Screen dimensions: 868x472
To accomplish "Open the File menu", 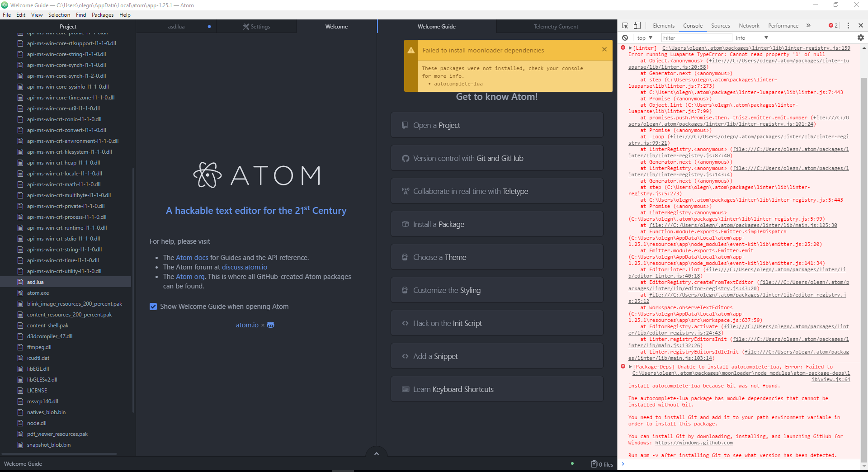I will click(x=7, y=15).
